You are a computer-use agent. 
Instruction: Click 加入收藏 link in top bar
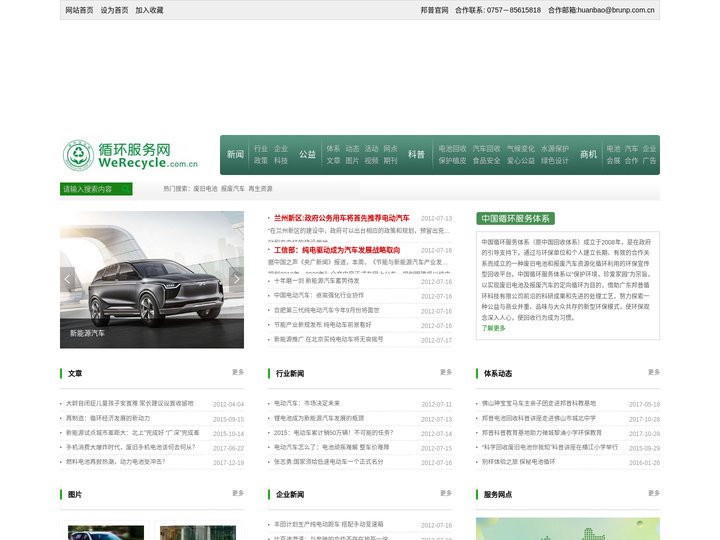point(149,10)
